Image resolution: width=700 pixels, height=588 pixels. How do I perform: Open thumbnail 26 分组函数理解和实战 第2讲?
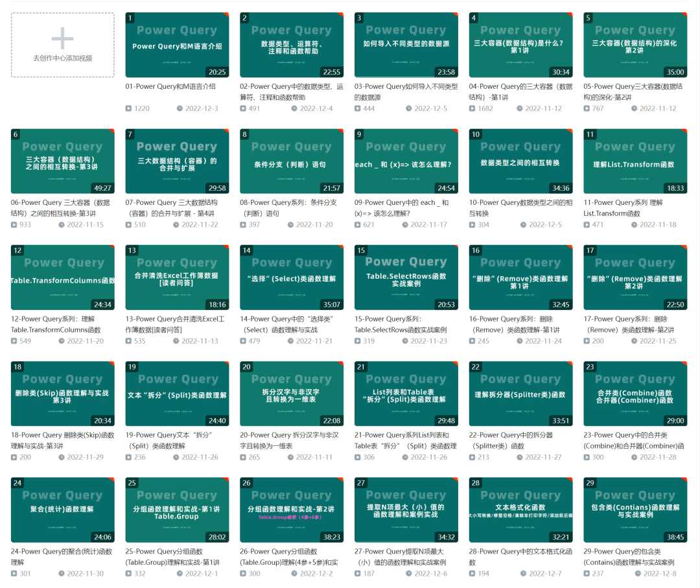point(292,510)
